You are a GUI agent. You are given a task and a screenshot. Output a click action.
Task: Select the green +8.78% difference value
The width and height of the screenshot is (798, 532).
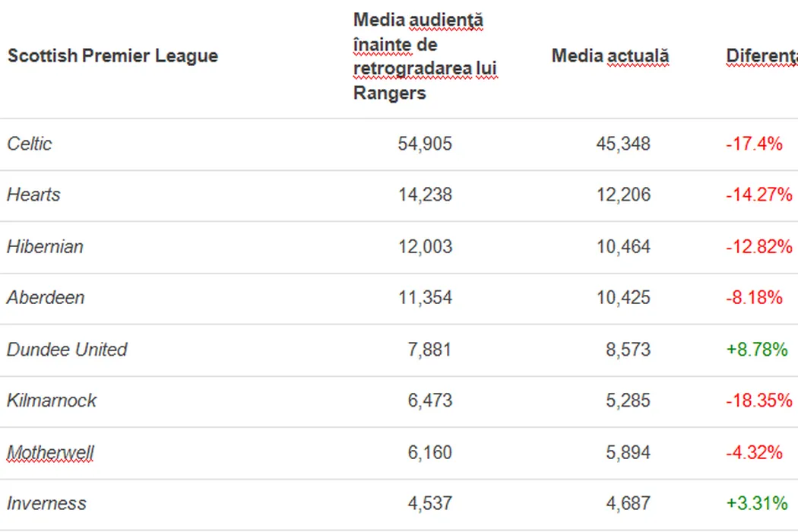click(x=757, y=350)
